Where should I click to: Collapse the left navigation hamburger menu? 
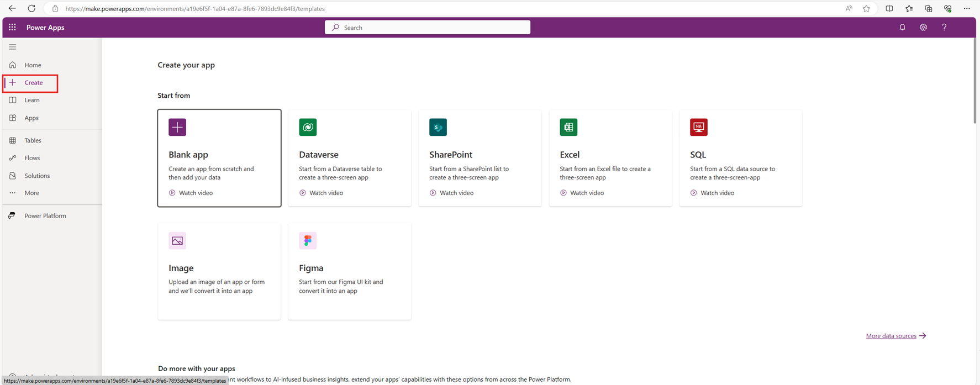pos(13,47)
